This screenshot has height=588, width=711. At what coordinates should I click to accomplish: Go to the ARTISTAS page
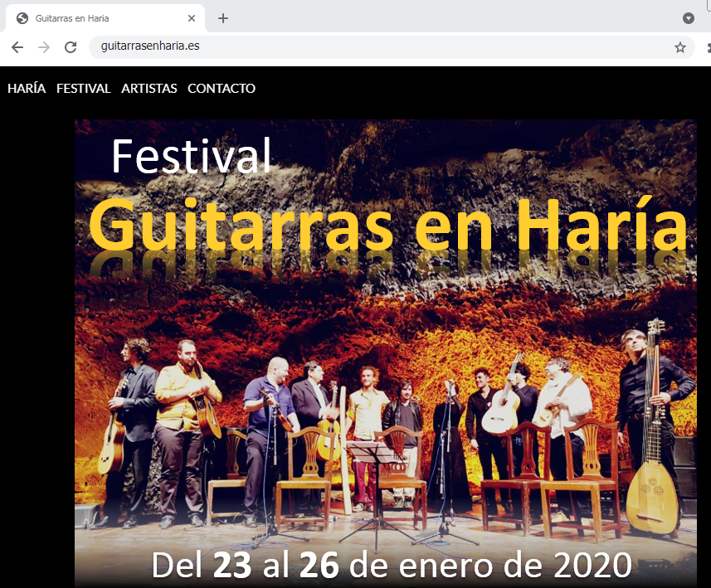pyautogui.click(x=149, y=89)
